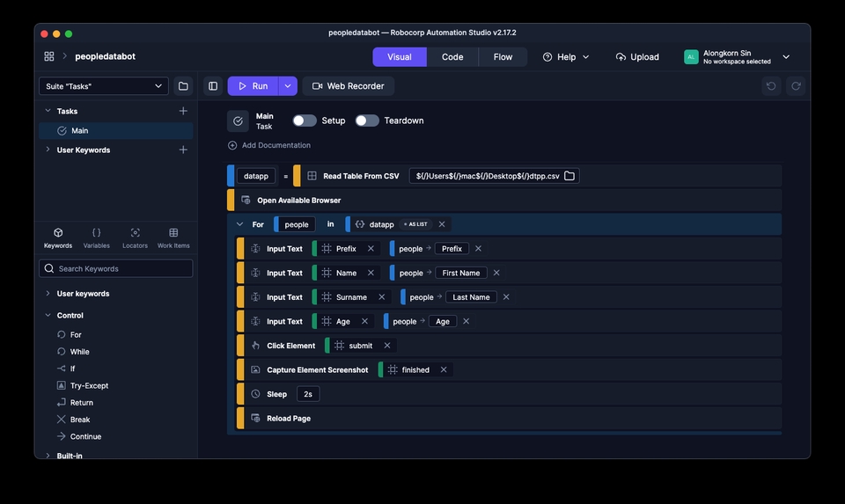Toggle the Setup switch
The width and height of the screenshot is (845, 504).
pos(305,121)
